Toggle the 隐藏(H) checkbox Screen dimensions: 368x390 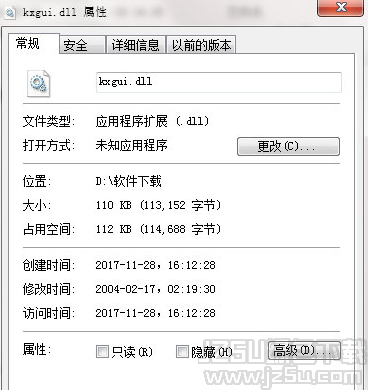(x=182, y=351)
